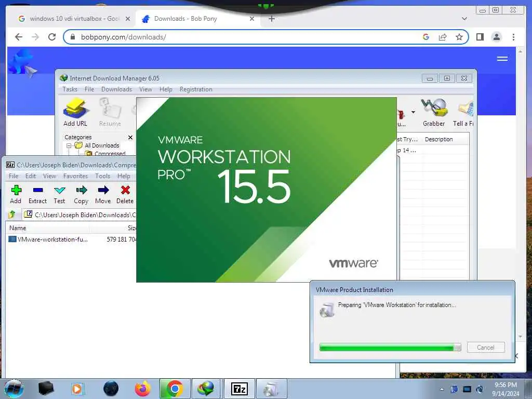Open the Tasks menu in IDM
The width and height of the screenshot is (532, 399).
pyautogui.click(x=70, y=89)
